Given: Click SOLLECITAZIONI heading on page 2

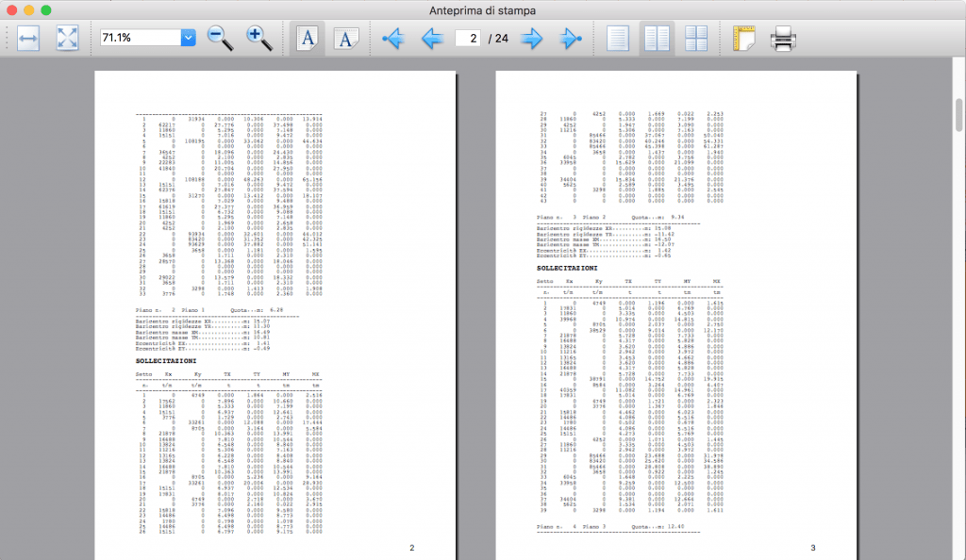Looking at the screenshot, I should pyautogui.click(x=166, y=361).
